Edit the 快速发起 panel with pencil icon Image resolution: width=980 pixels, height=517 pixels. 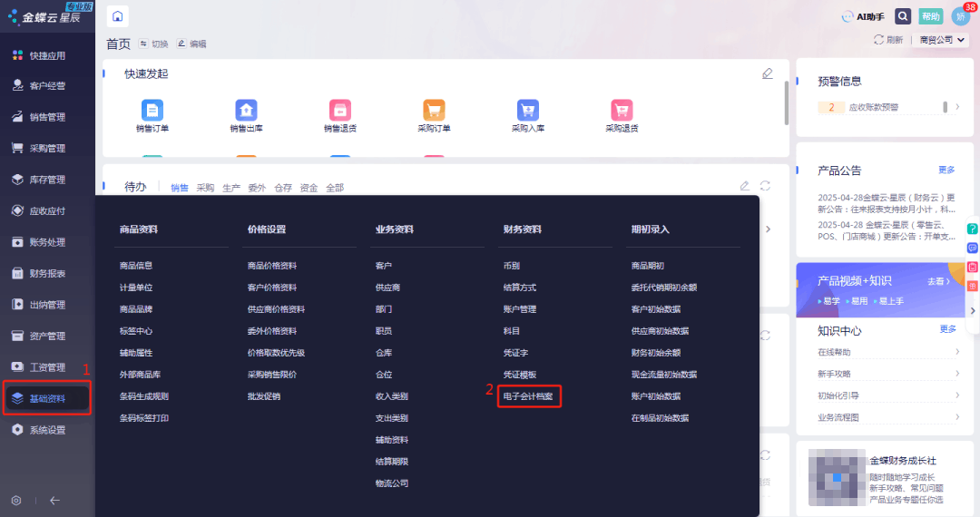(x=768, y=73)
